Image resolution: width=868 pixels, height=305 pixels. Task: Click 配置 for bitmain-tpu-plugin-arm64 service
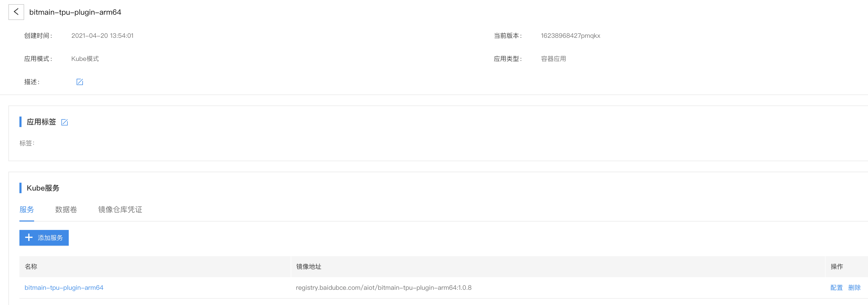(x=836, y=287)
